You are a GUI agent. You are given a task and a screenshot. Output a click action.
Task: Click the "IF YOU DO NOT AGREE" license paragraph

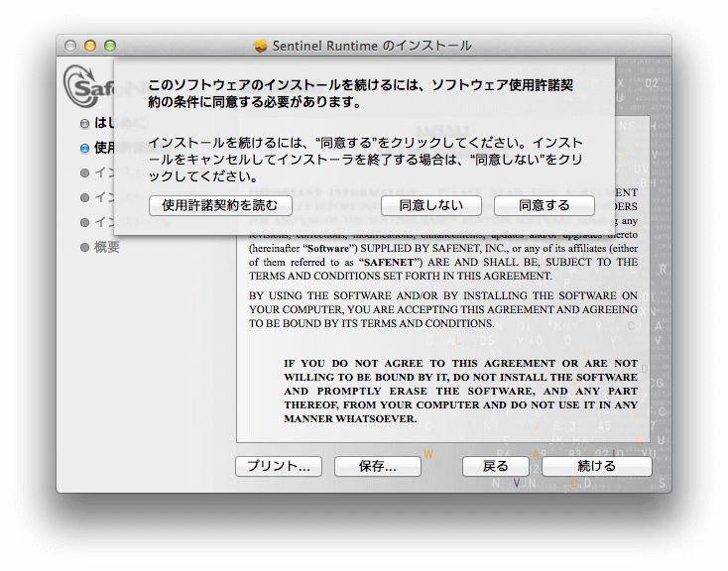pyautogui.click(x=460, y=391)
